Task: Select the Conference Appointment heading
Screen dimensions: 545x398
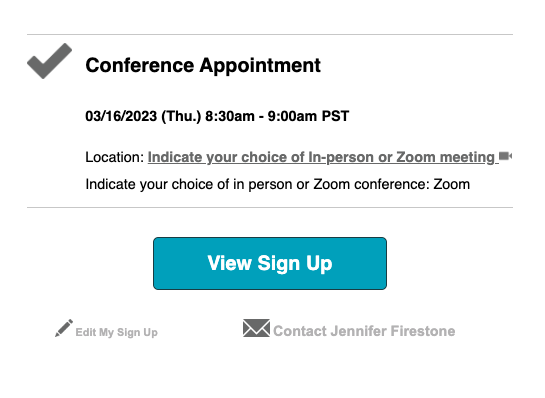Action: (203, 65)
